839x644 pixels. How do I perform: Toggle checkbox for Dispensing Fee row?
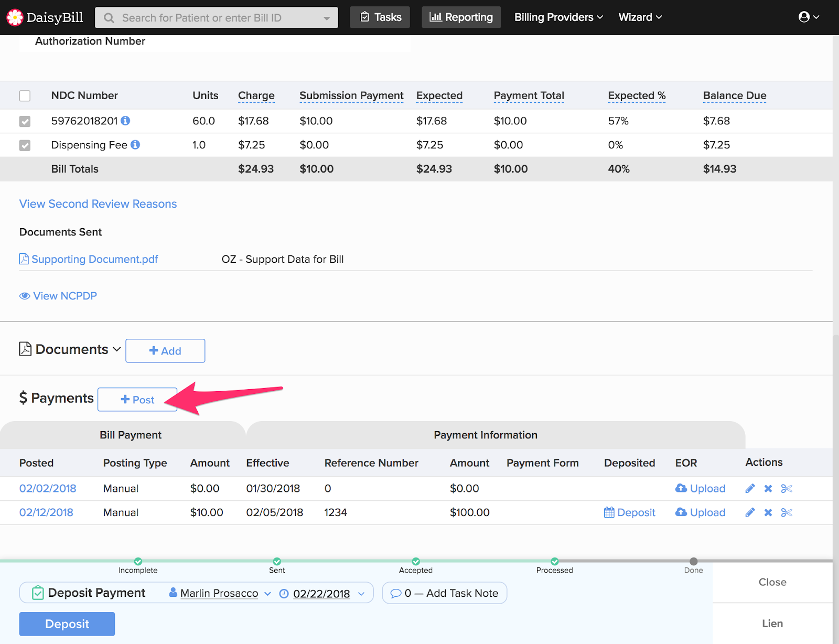25,145
